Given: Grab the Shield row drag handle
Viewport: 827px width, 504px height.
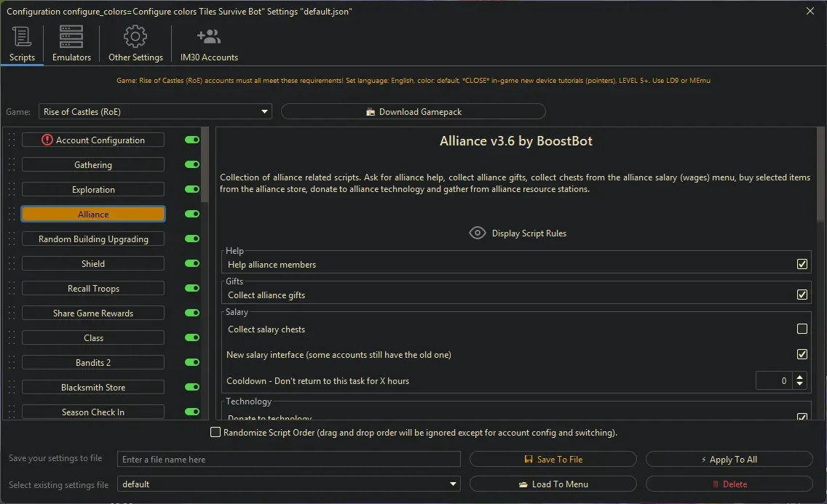Looking at the screenshot, I should click(12, 264).
